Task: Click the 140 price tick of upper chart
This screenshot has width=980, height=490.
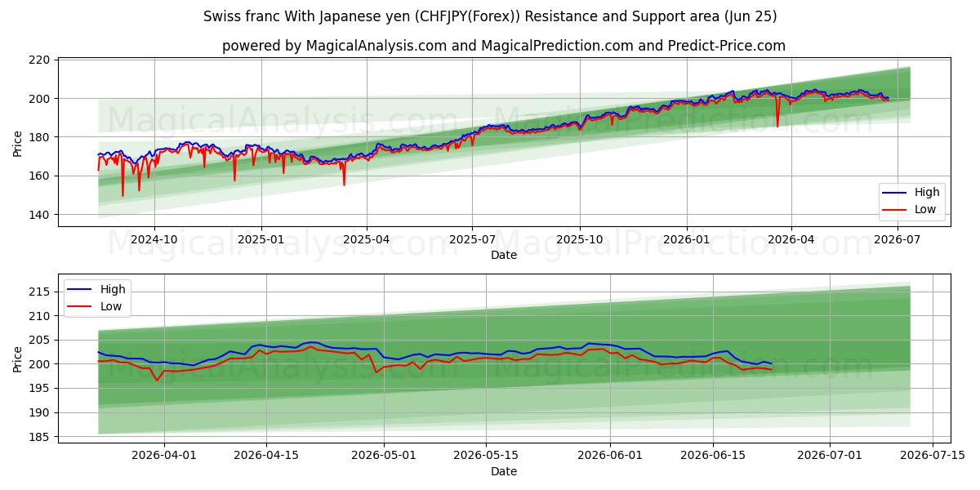Action: point(41,215)
